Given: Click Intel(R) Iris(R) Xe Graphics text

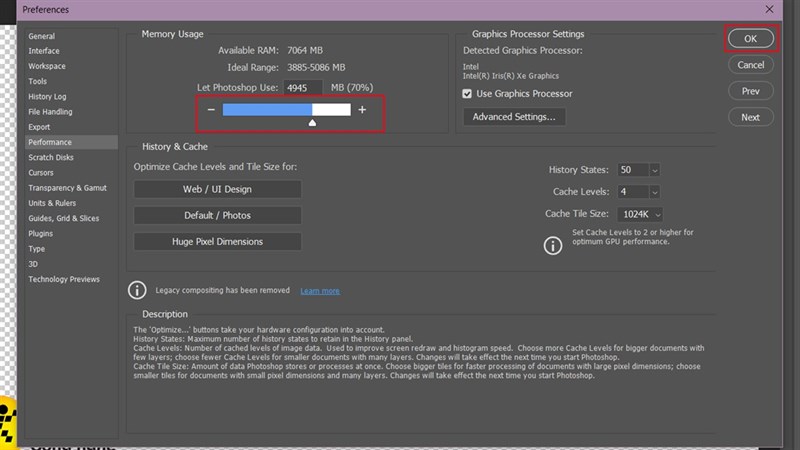Looking at the screenshot, I should click(x=511, y=76).
